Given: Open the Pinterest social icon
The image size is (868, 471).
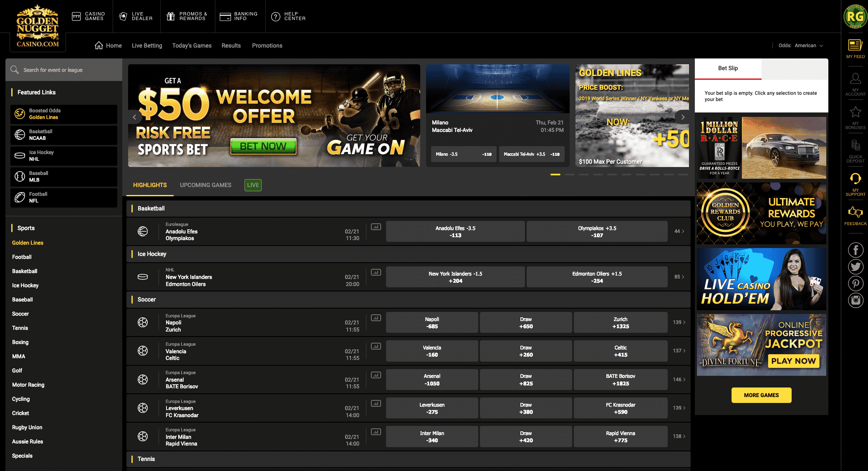Looking at the screenshot, I should click(855, 284).
